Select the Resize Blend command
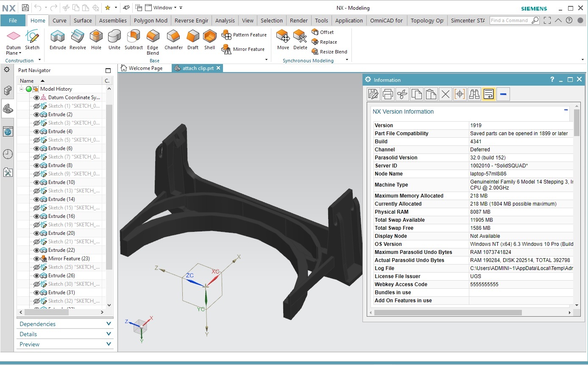This screenshot has width=588, height=365. (x=329, y=52)
